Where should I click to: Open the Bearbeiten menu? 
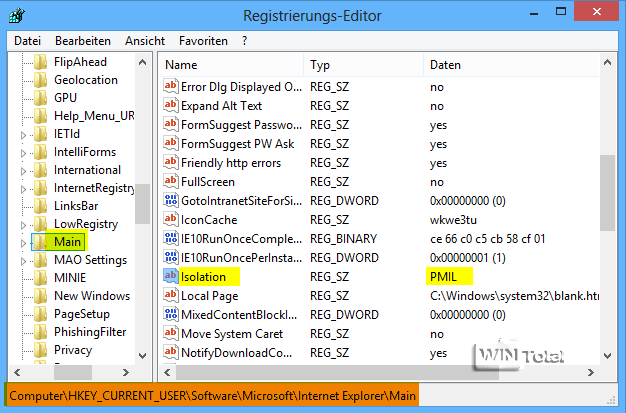click(x=83, y=41)
